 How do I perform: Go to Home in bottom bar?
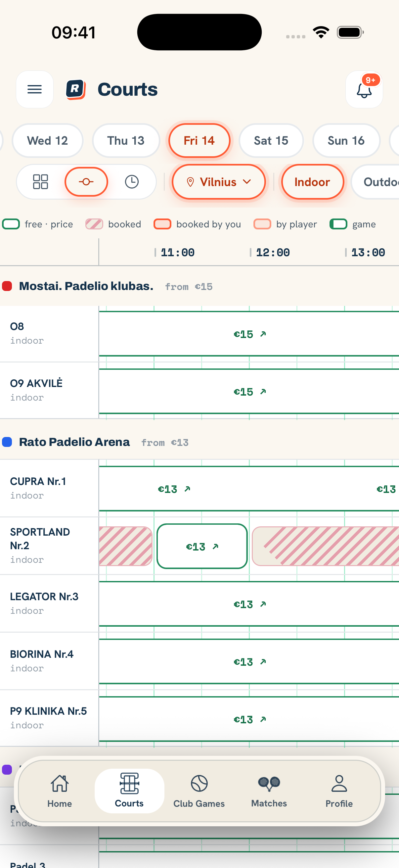tap(60, 791)
